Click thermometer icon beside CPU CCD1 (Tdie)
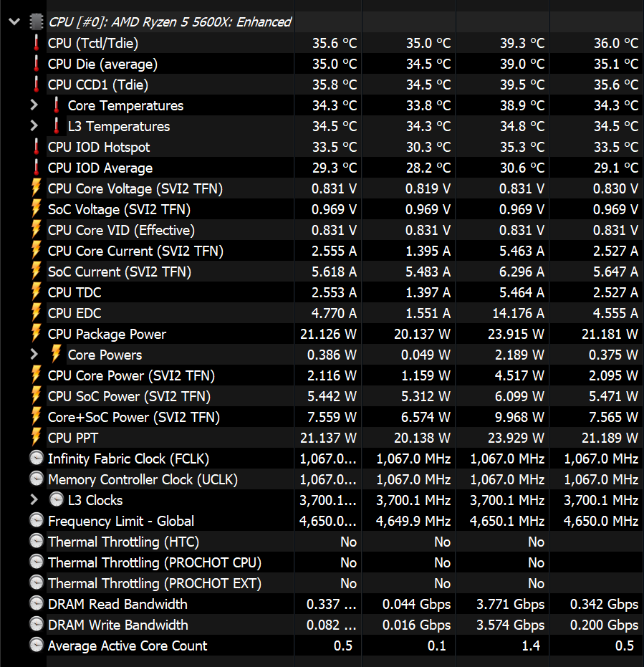Screen dimensions: 644x667 [x=36, y=85]
